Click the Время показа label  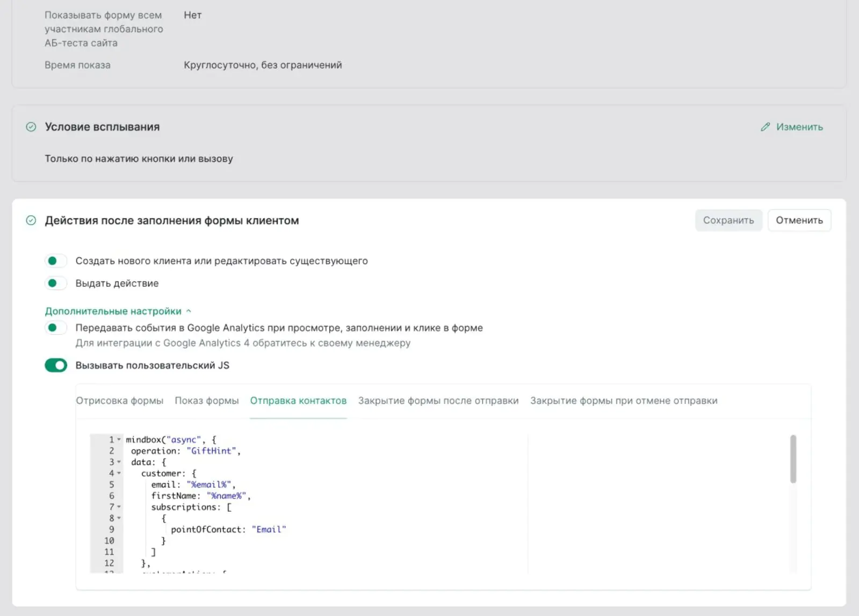(77, 66)
